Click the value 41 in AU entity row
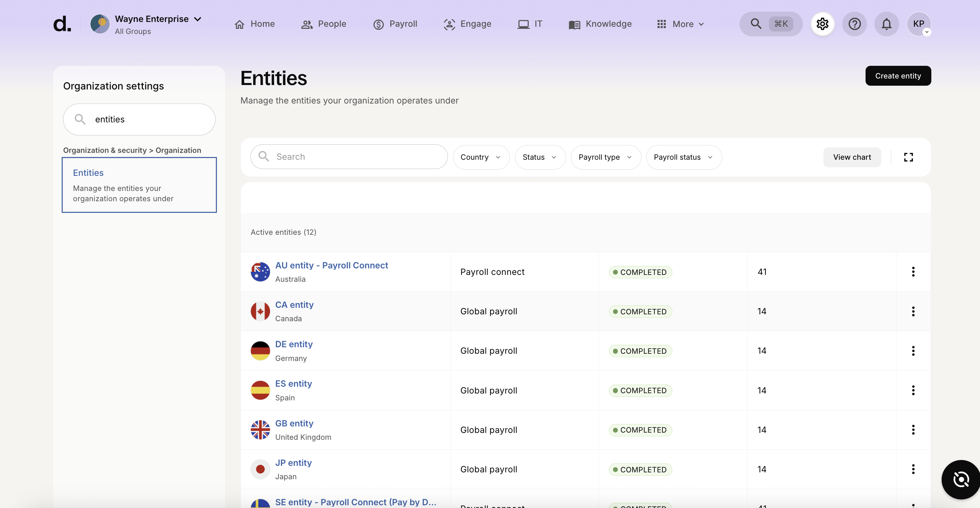The height and width of the screenshot is (508, 980). (762, 272)
